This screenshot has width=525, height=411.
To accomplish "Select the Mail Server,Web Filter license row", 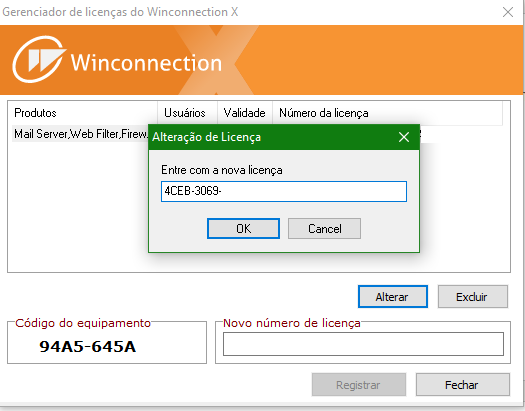I will [80, 134].
